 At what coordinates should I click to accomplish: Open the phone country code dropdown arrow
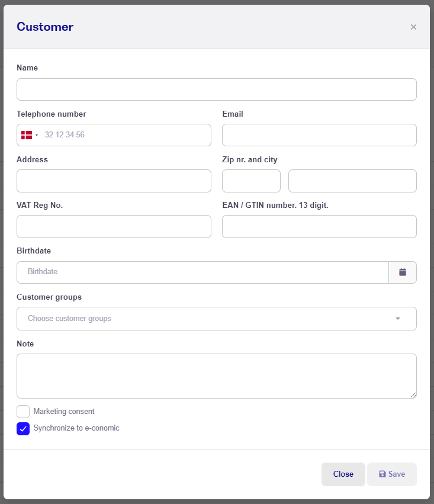click(x=37, y=135)
